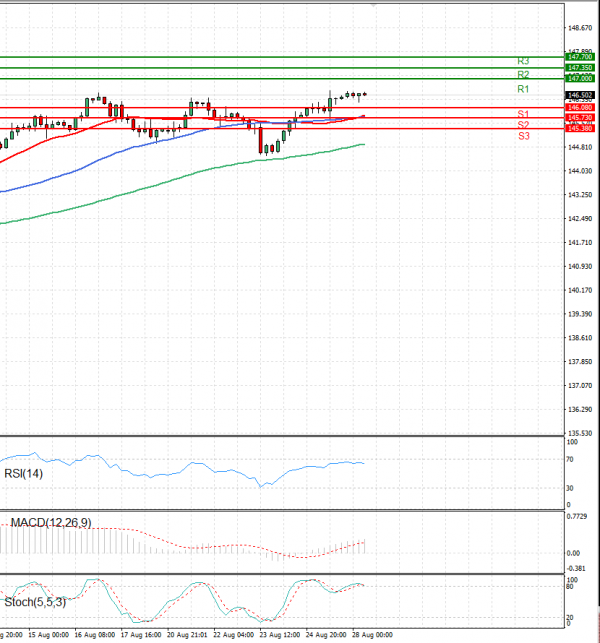The height and width of the screenshot is (643, 600).
Task: Click the R3 resistance label
Action: [x=523, y=61]
